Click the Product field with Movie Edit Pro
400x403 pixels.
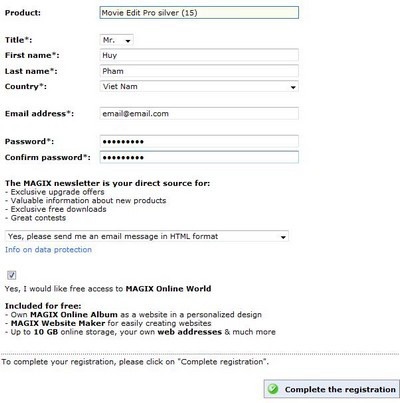pos(199,13)
